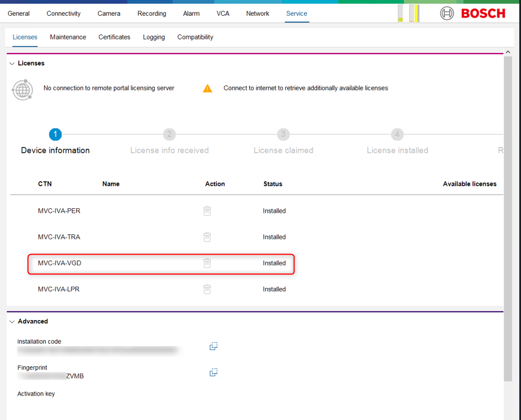
Task: Select step 2 License info received
Action: coord(169,134)
